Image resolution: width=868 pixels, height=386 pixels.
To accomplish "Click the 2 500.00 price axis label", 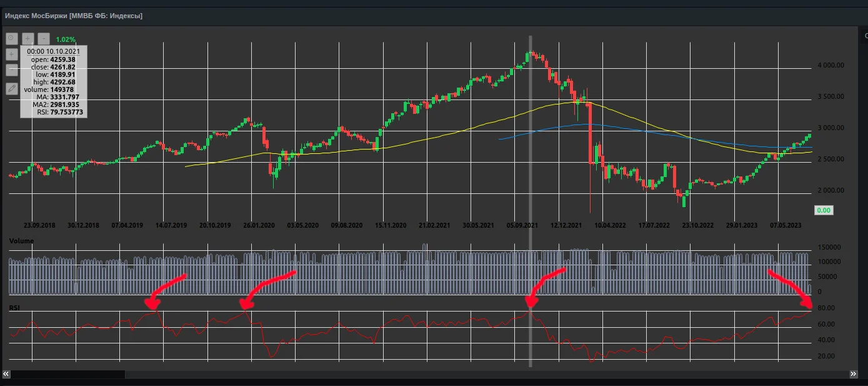I will tap(831, 159).
